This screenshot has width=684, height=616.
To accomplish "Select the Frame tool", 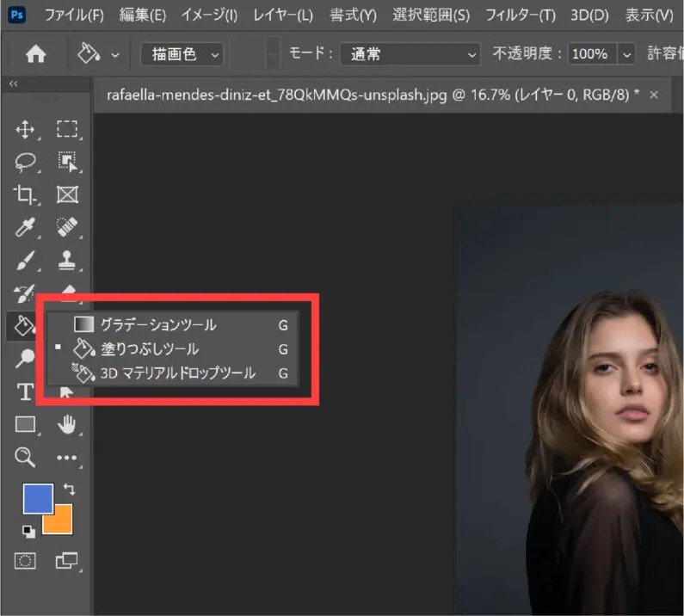I will (x=67, y=194).
